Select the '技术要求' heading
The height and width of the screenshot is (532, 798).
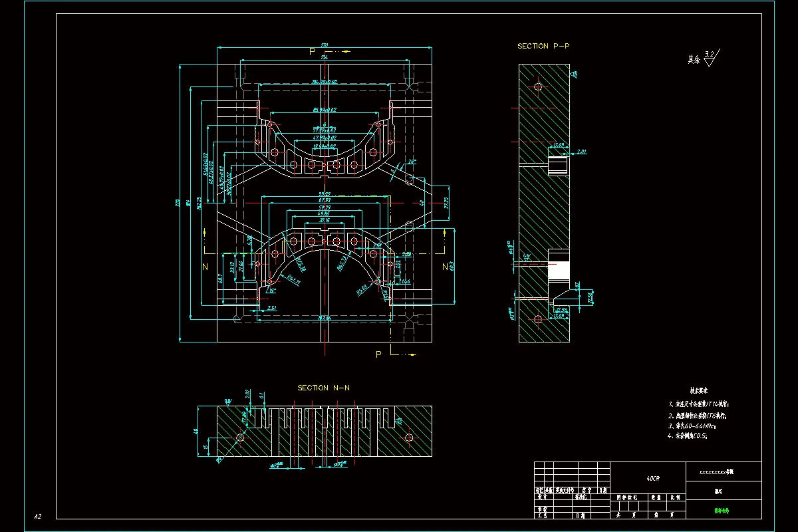pos(698,391)
